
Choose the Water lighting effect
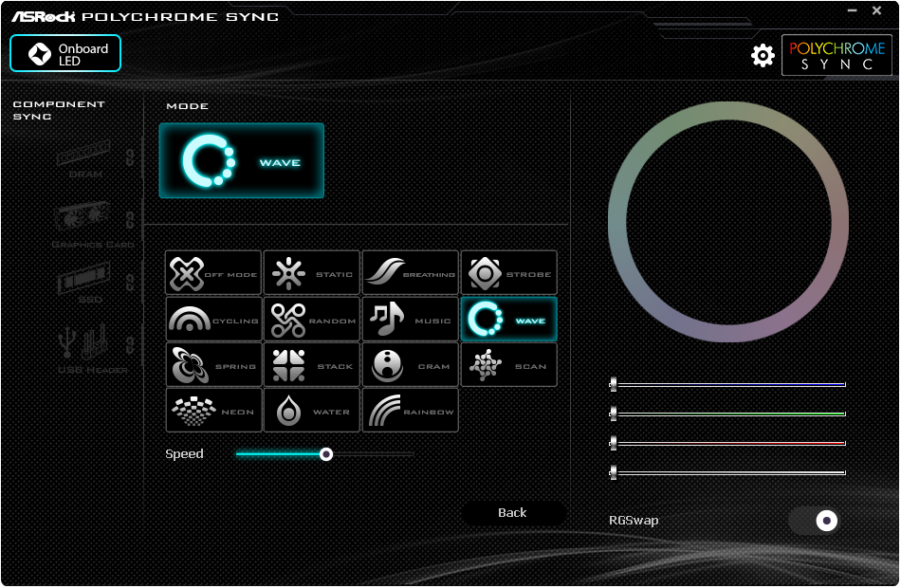tap(312, 411)
